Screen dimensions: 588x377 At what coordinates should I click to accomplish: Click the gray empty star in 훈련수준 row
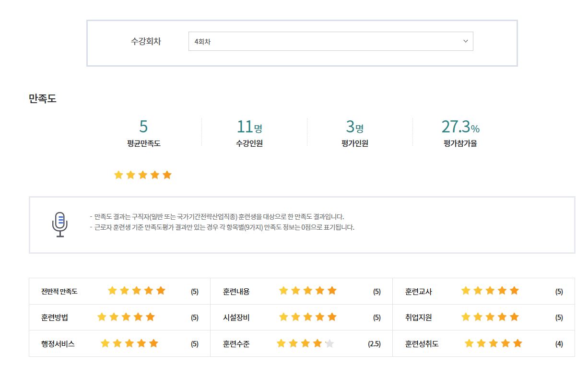[329, 343]
